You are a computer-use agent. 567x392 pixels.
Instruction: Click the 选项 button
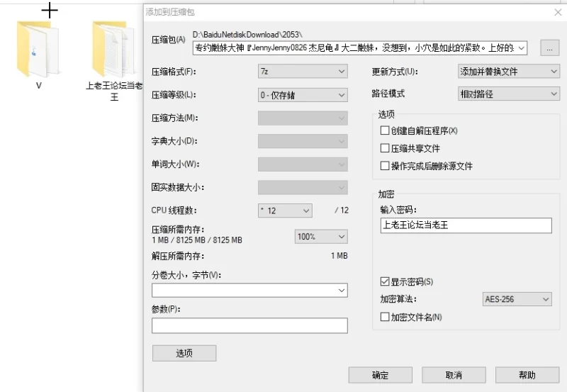(184, 353)
